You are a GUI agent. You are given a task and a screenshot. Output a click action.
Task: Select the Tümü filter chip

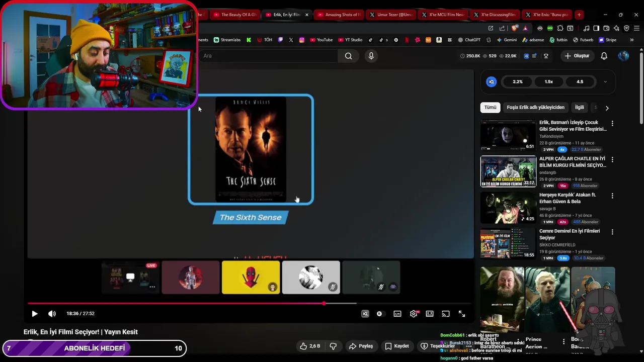tap(490, 108)
